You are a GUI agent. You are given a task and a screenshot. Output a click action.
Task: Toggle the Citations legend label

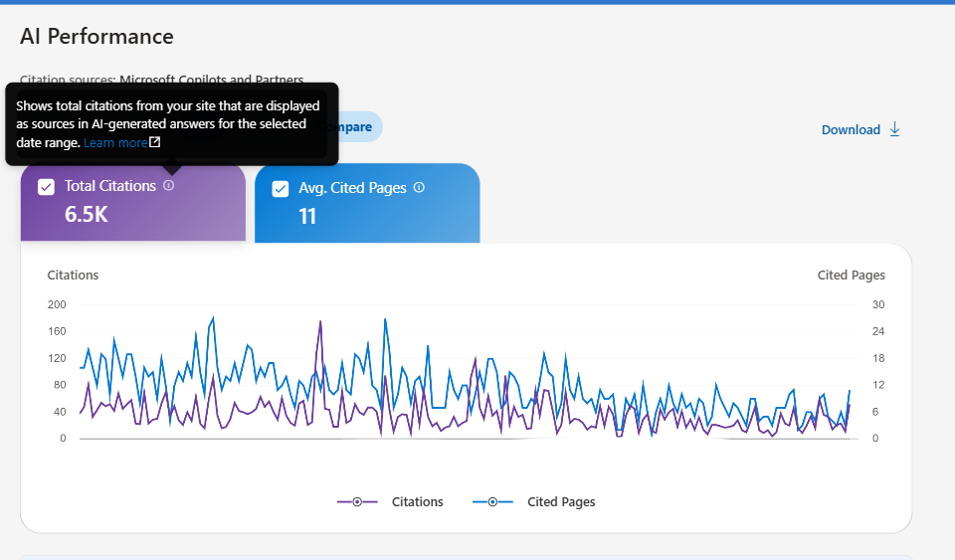click(x=417, y=501)
